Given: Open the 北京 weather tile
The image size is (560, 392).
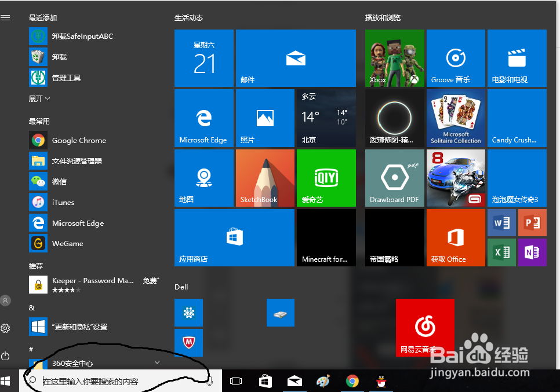Looking at the screenshot, I should (x=326, y=118).
